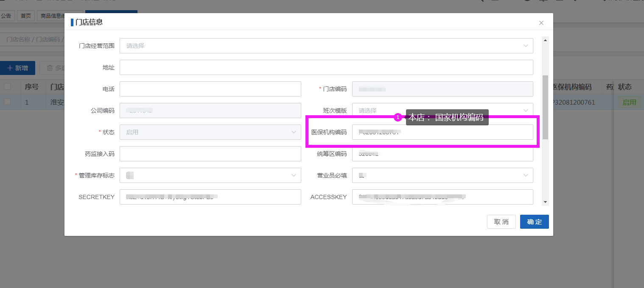The image size is (644, 288).
Task: Open the 管理库存标志 dropdown
Action: click(210, 175)
